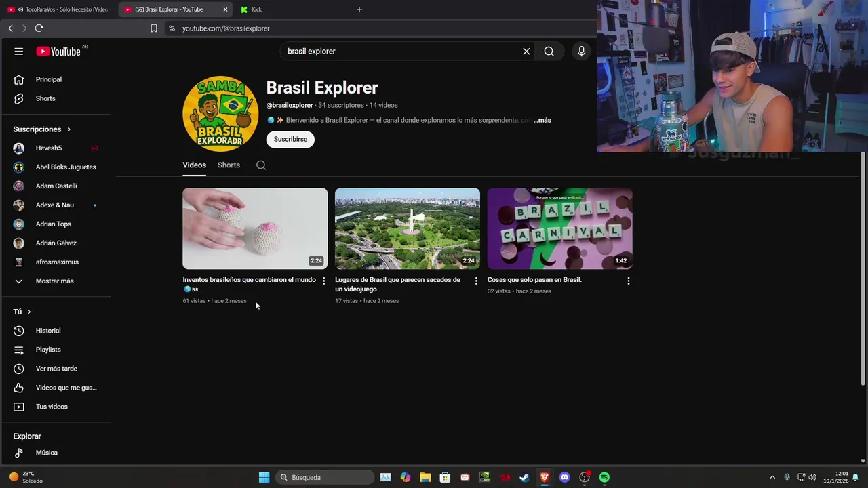Open options for Lugares de Brasil video
The height and width of the screenshot is (488, 868).
click(x=476, y=281)
